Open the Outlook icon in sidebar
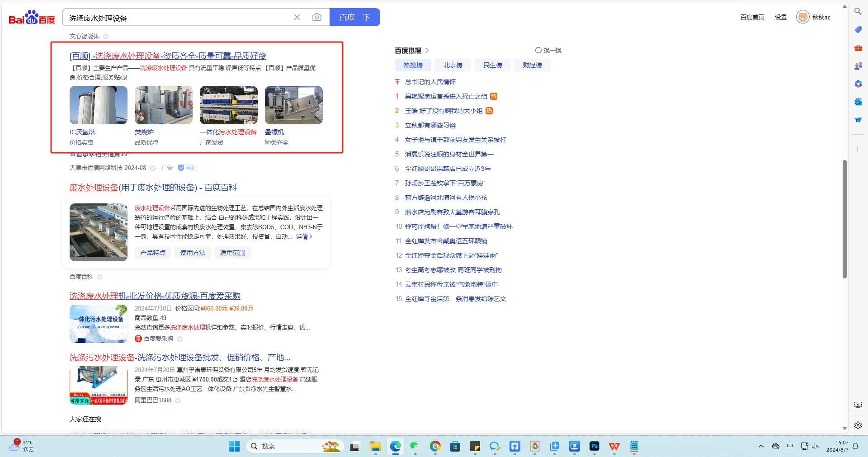Viewport: 868px width, 457px height. [858, 102]
